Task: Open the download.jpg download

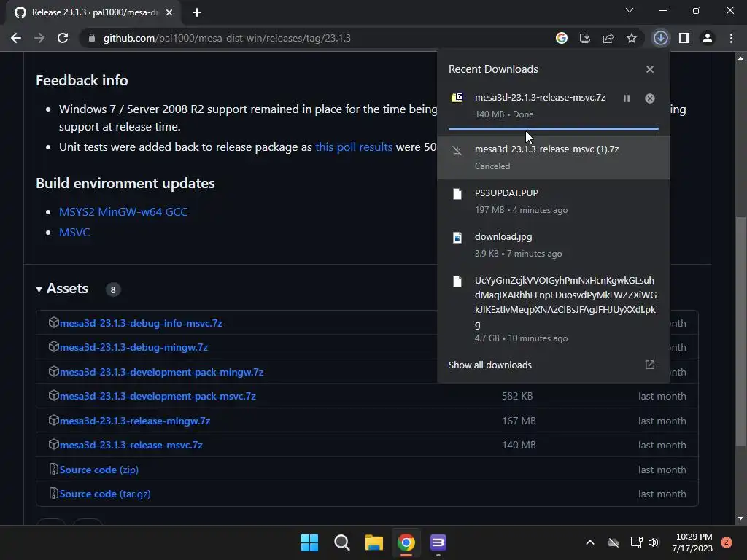Action: (x=554, y=245)
